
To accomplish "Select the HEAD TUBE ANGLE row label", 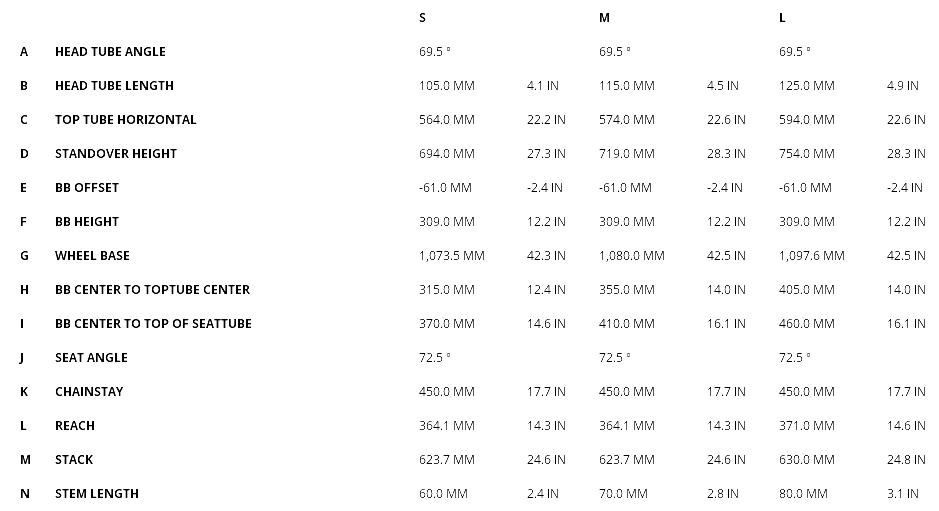I will coord(110,51).
